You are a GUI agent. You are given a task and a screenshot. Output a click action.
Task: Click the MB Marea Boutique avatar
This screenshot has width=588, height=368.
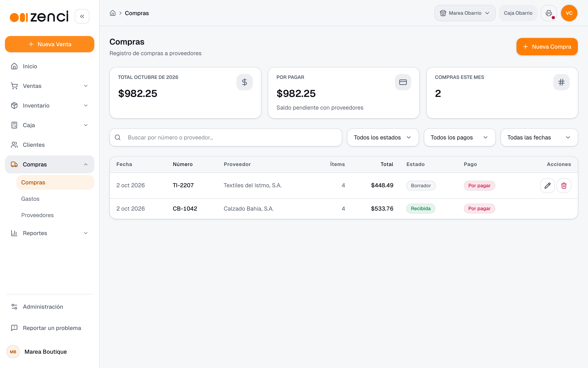13,352
